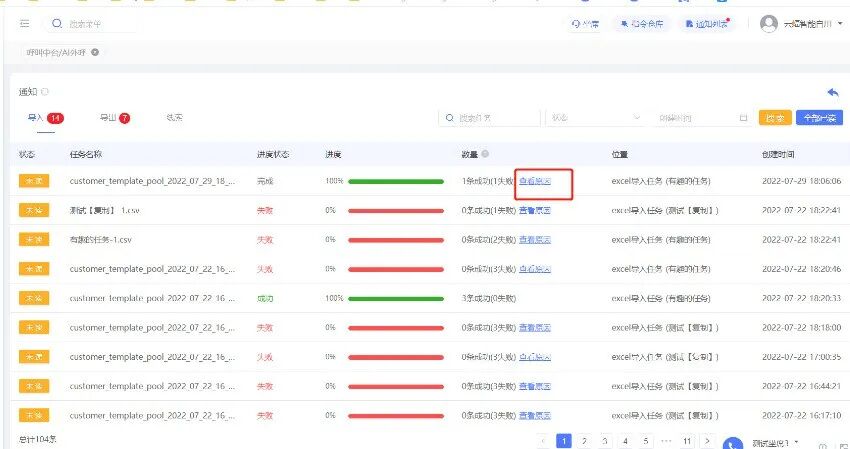Viewport: 850px width, 449px height.
Task: Click the info icon beside 通知 title
Action: [x=45, y=92]
